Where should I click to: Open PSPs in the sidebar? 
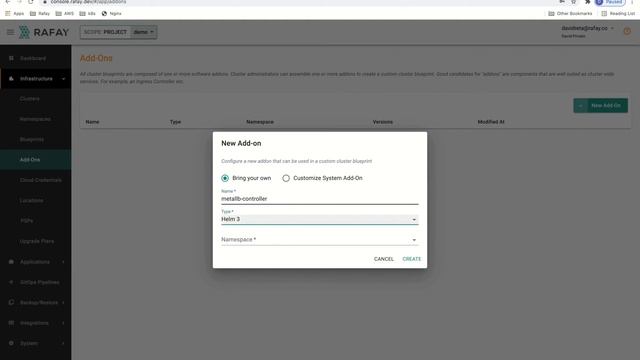[27, 221]
